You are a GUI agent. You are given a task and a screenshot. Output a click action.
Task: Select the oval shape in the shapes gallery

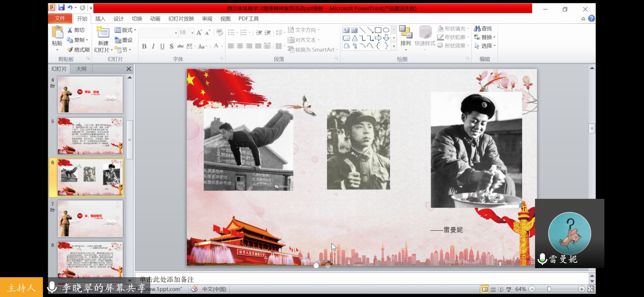[x=386, y=30]
